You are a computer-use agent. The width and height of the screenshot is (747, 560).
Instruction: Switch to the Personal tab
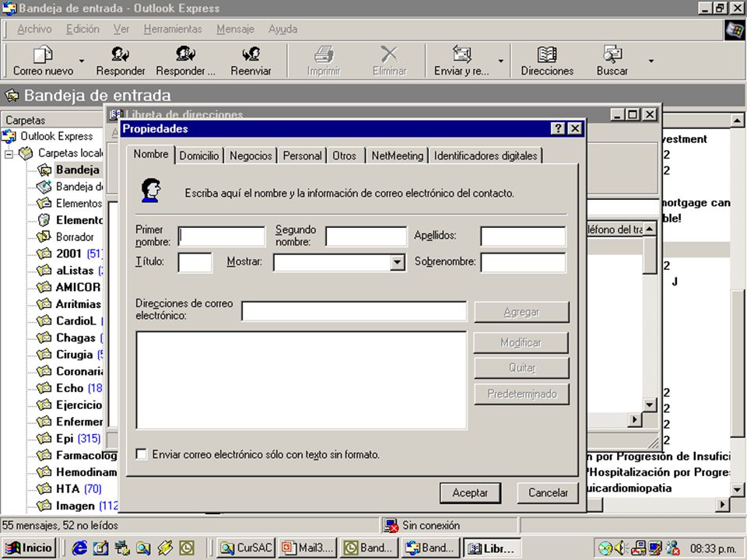point(302,156)
